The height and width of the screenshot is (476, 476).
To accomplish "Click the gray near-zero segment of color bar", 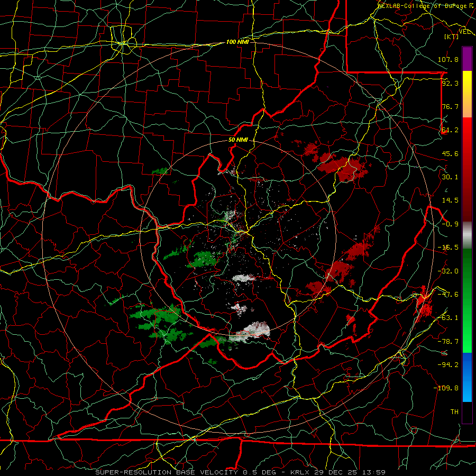I will click(467, 235).
